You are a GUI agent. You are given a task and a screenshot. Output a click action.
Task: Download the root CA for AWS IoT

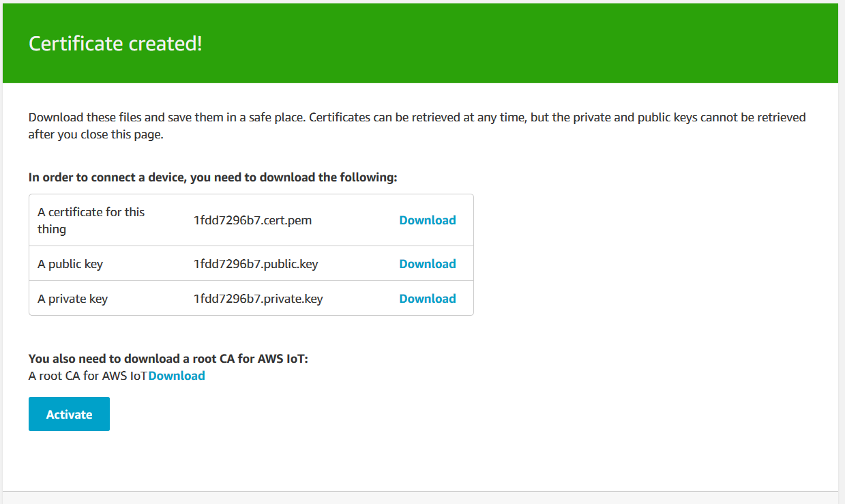point(177,376)
